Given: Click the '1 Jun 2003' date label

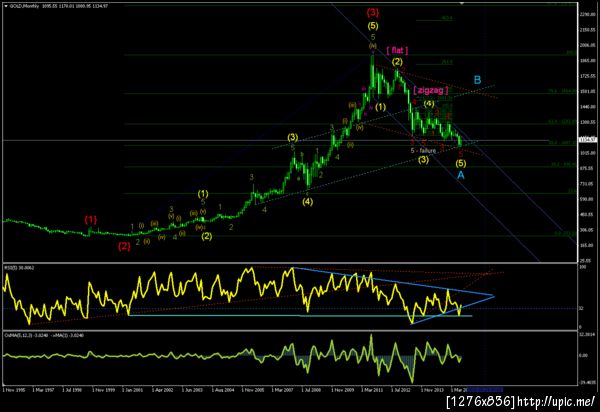Looking at the screenshot, I should coord(192,390).
